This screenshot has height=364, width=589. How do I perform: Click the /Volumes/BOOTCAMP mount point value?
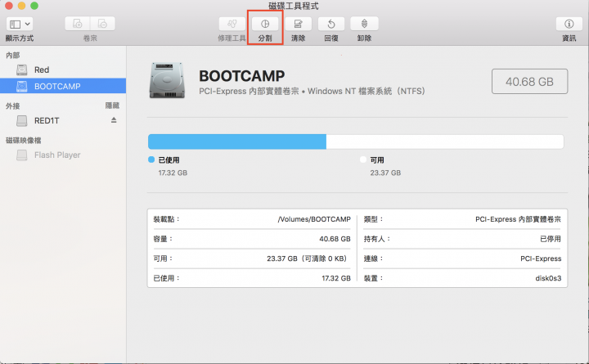(314, 219)
